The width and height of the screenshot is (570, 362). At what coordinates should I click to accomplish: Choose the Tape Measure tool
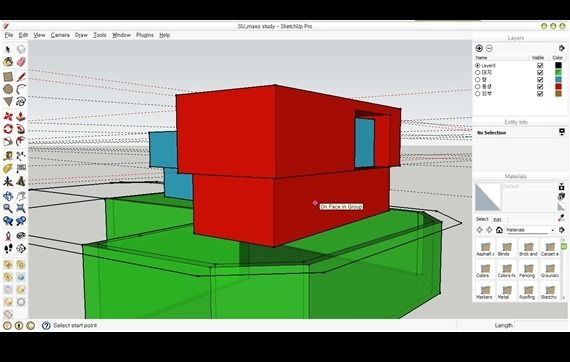(8, 156)
